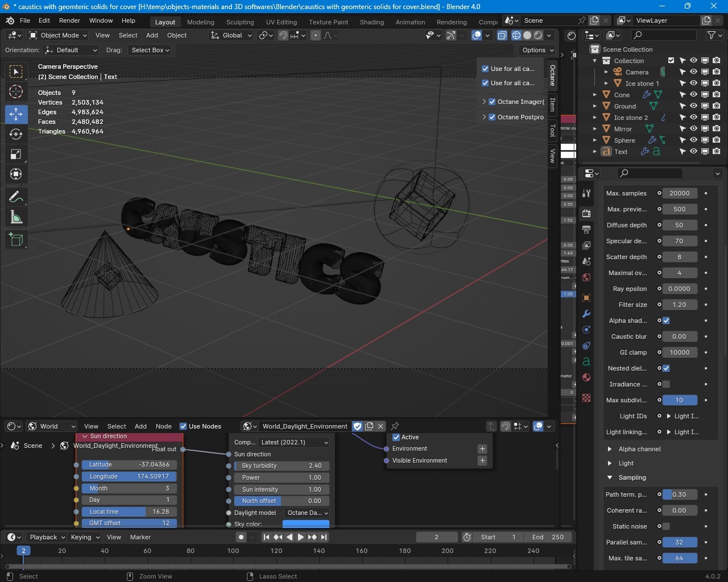728x582 pixels.
Task: Expand the Octane Imager section
Action: (484, 102)
